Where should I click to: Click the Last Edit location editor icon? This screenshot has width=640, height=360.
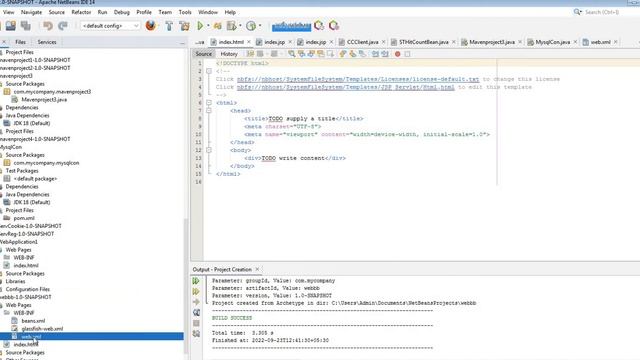click(250, 54)
